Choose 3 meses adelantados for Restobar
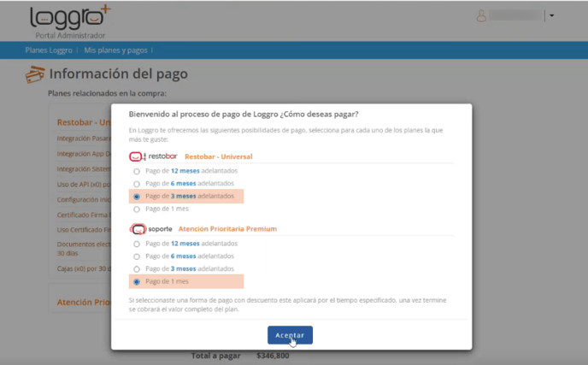 (x=137, y=196)
